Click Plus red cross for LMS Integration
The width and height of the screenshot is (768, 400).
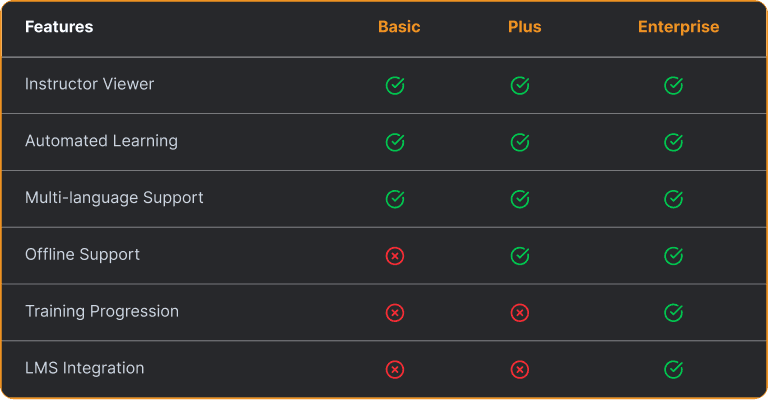(x=520, y=370)
